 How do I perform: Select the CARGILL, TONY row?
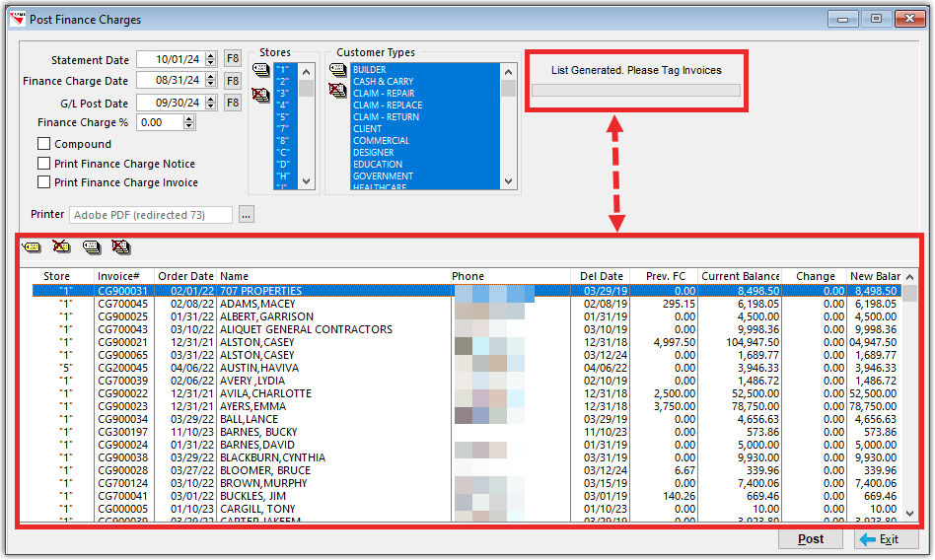(467, 509)
